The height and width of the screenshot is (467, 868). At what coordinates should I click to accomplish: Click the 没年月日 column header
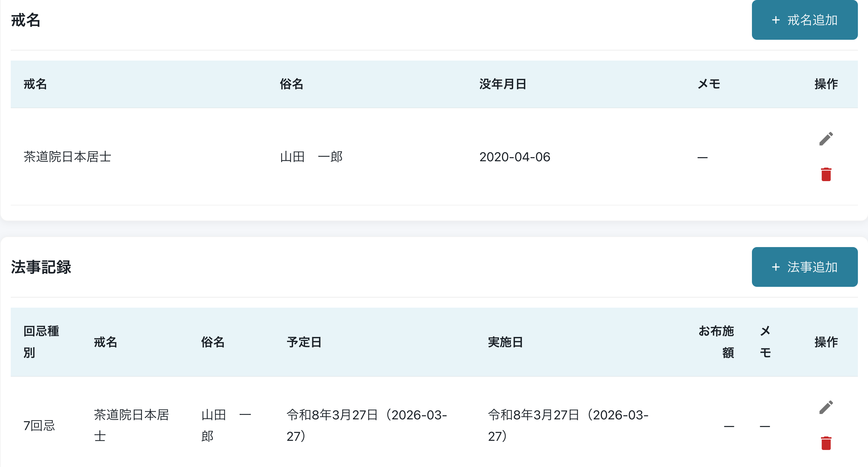point(502,84)
